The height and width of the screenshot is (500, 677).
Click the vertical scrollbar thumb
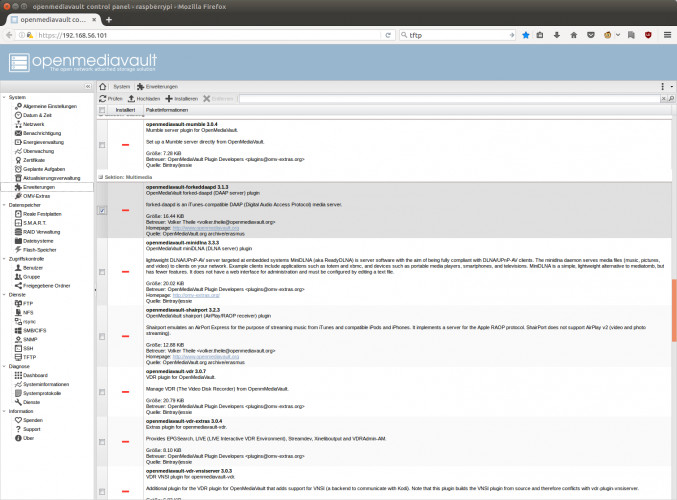tap(674, 310)
